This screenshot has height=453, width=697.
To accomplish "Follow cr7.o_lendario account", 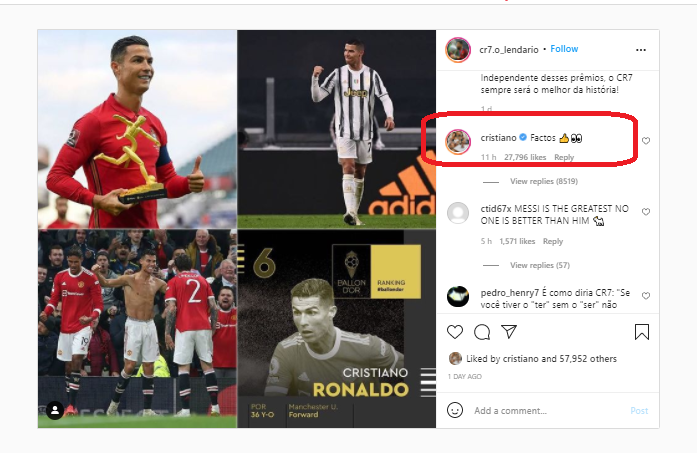I will click(564, 49).
